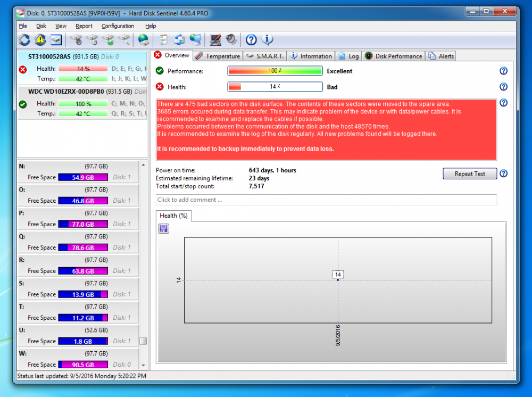
Task: Click the blue info bubble toolbar icon
Action: click(267, 39)
